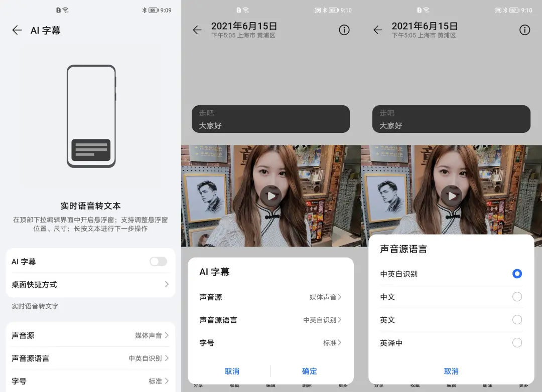Select the 中英自识别 radio option
This screenshot has width=542, height=392.
[517, 274]
